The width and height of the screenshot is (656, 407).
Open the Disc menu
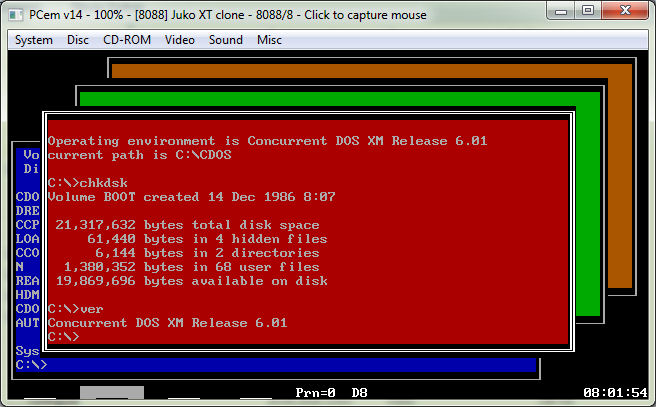pyautogui.click(x=78, y=40)
